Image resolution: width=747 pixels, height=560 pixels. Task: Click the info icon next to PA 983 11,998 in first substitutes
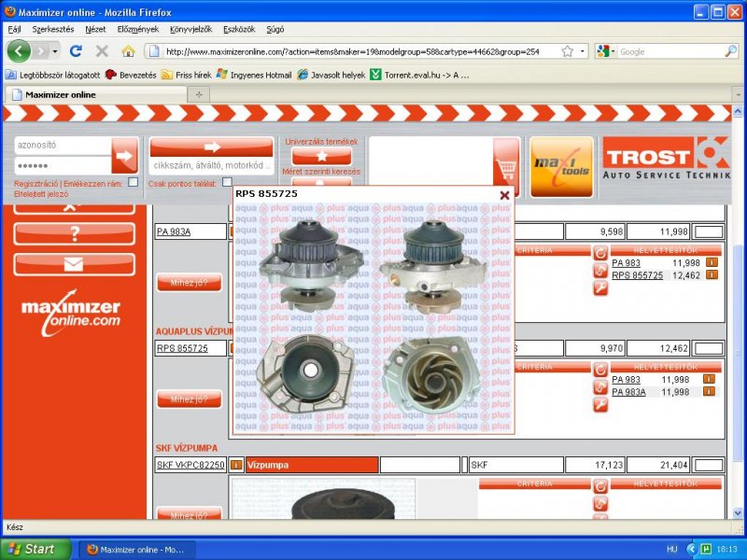[712, 262]
